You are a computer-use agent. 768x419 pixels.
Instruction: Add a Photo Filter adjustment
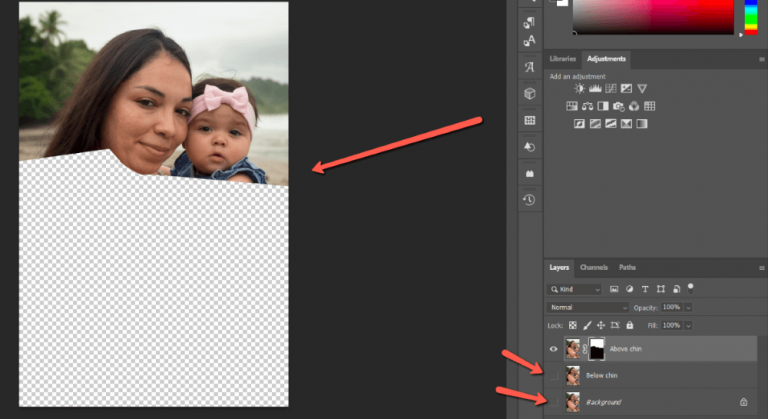pos(619,106)
